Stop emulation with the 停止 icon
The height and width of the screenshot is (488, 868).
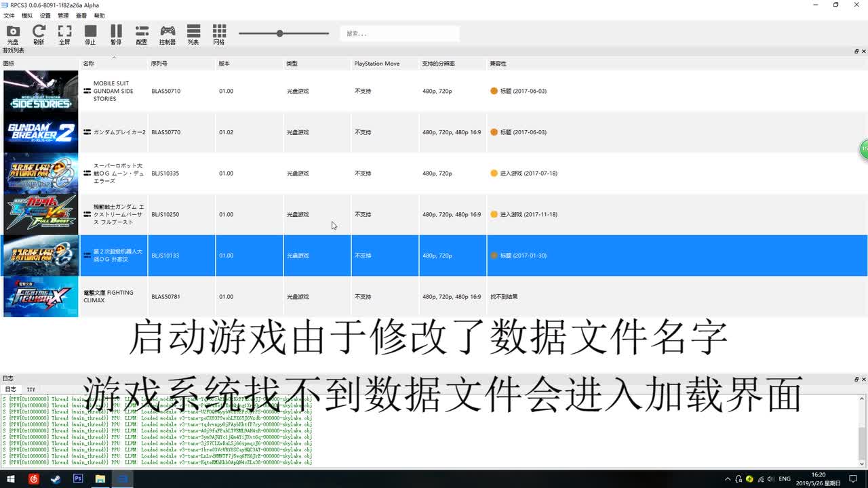(90, 35)
